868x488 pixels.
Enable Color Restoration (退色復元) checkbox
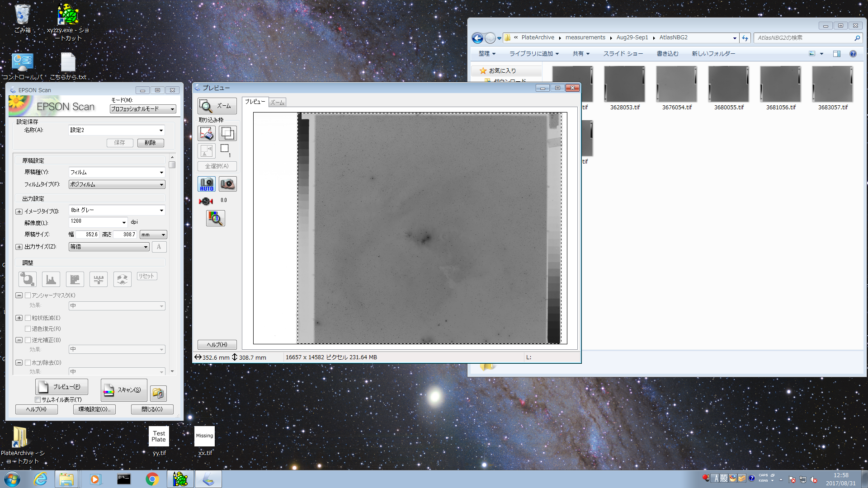[x=28, y=328]
